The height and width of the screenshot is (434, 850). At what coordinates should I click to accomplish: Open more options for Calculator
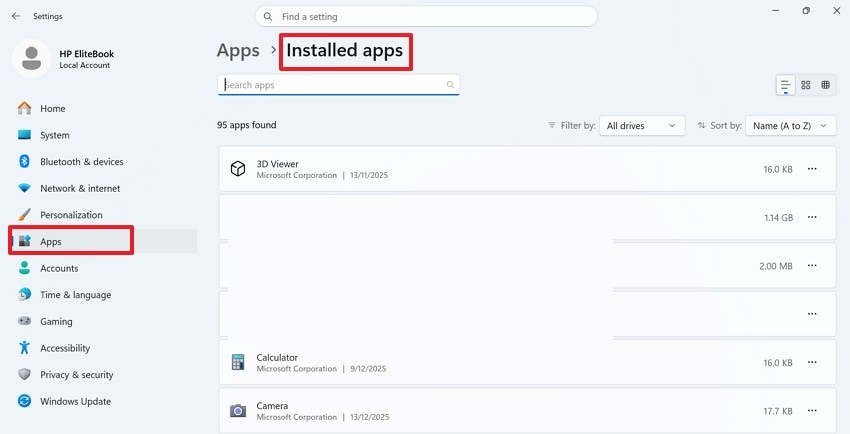point(812,362)
